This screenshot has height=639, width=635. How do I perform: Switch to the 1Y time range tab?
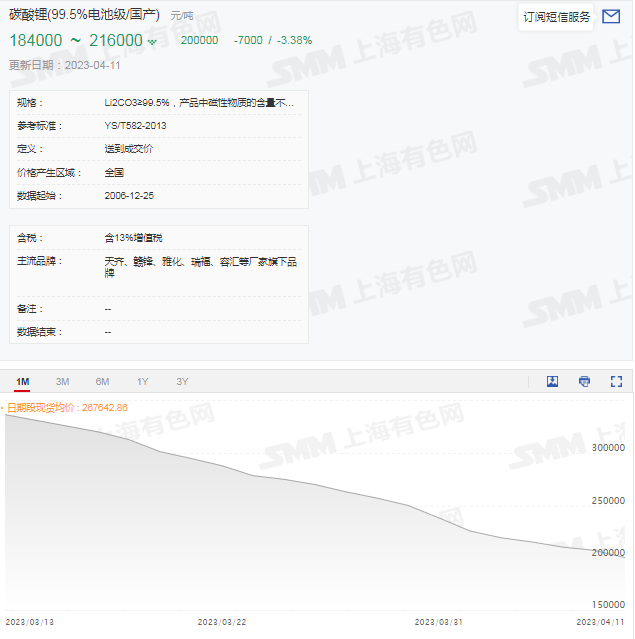pyautogui.click(x=142, y=381)
